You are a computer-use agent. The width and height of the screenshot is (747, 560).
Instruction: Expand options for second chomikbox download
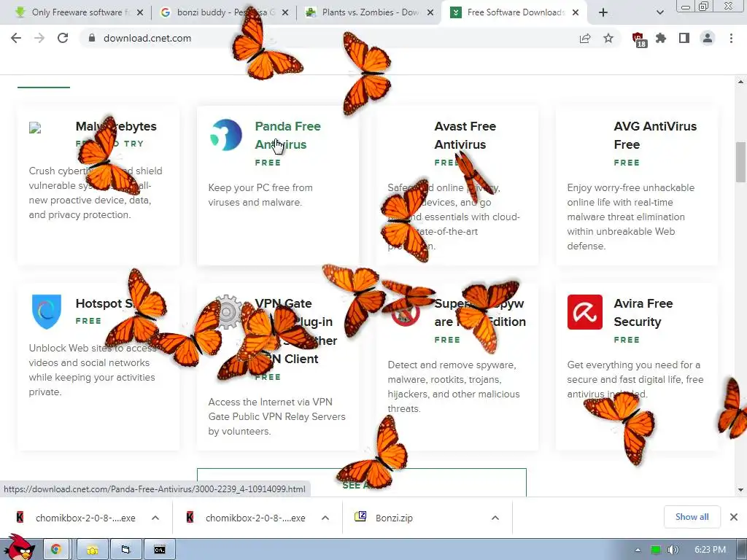pos(325,518)
